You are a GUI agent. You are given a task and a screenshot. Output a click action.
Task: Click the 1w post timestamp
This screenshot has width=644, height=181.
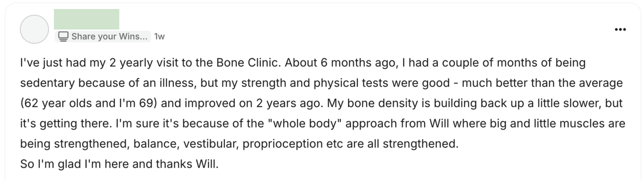(159, 36)
